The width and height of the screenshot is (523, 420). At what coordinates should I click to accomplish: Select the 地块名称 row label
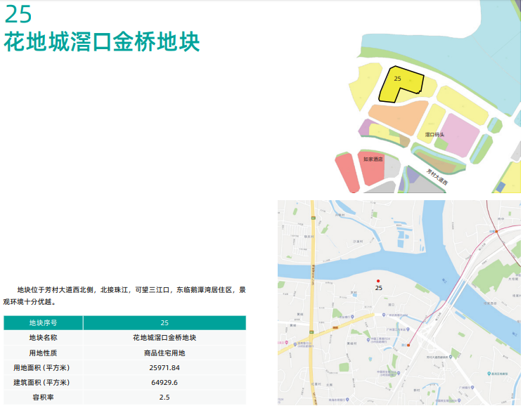point(43,338)
